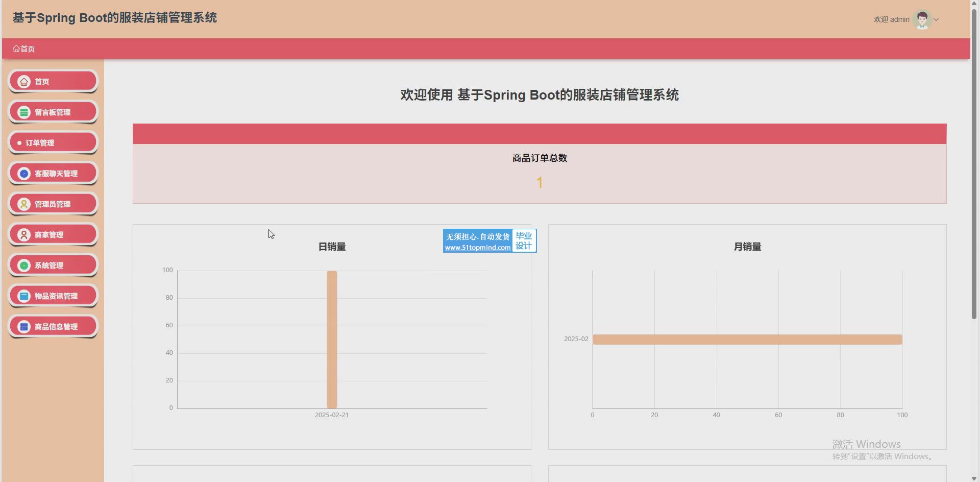Click the green 留言板管理 sidebar icon
The height and width of the screenshot is (482, 980).
tap(24, 112)
